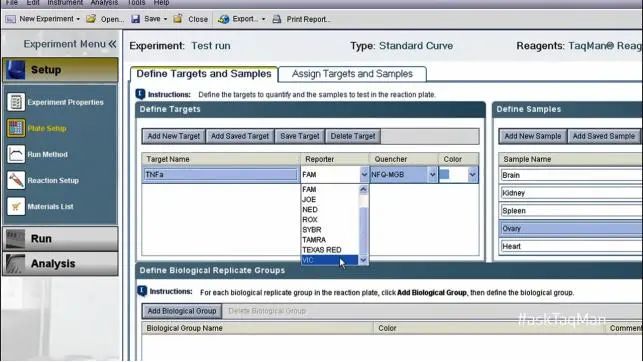This screenshot has height=362, width=643.
Task: Open the Run Method icon
Action: pyautogui.click(x=16, y=154)
